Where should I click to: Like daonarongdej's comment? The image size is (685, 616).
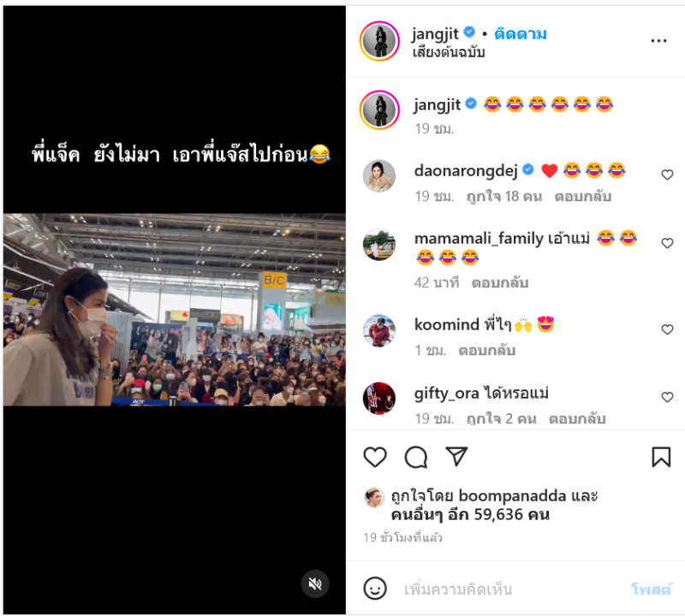(x=667, y=175)
